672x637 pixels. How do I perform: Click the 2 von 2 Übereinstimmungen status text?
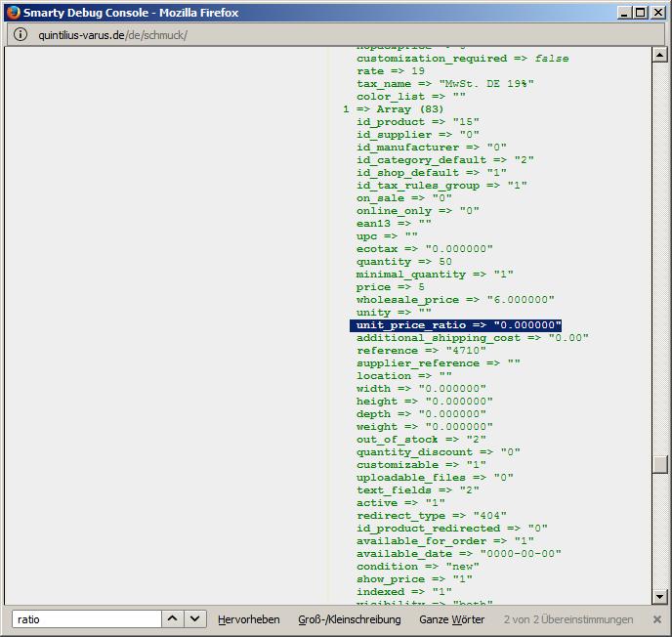pos(568,619)
